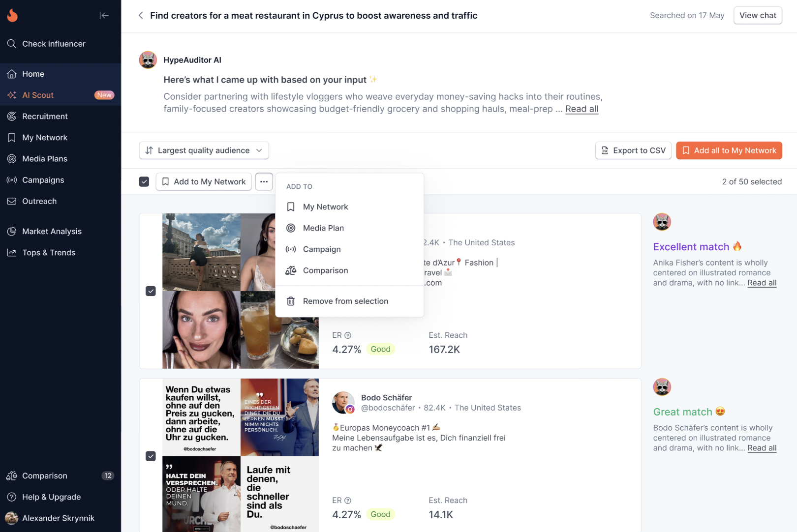
Task: Click the ER help question icon for Bodo Schäfer
Action: [348, 501]
